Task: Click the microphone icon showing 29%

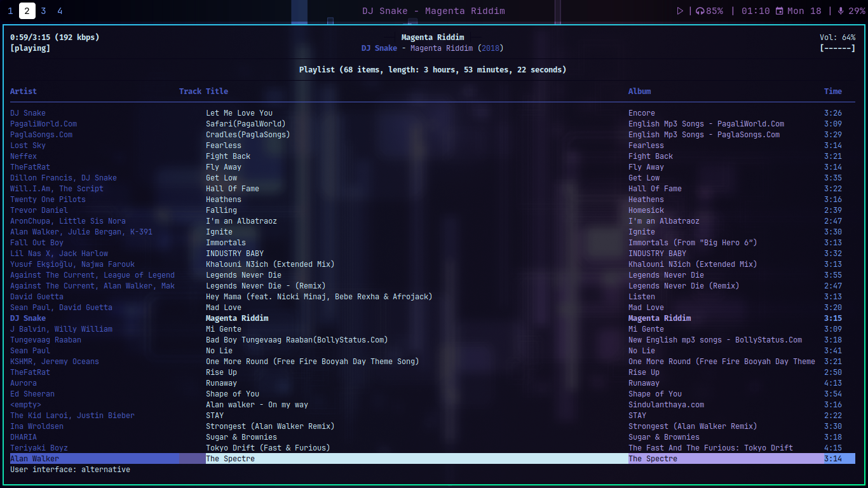Action: (841, 11)
